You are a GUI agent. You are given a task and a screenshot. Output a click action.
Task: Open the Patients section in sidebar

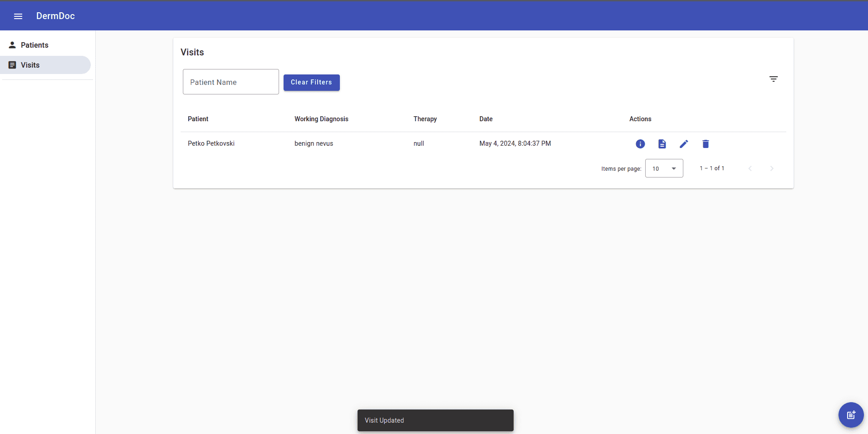[34, 45]
